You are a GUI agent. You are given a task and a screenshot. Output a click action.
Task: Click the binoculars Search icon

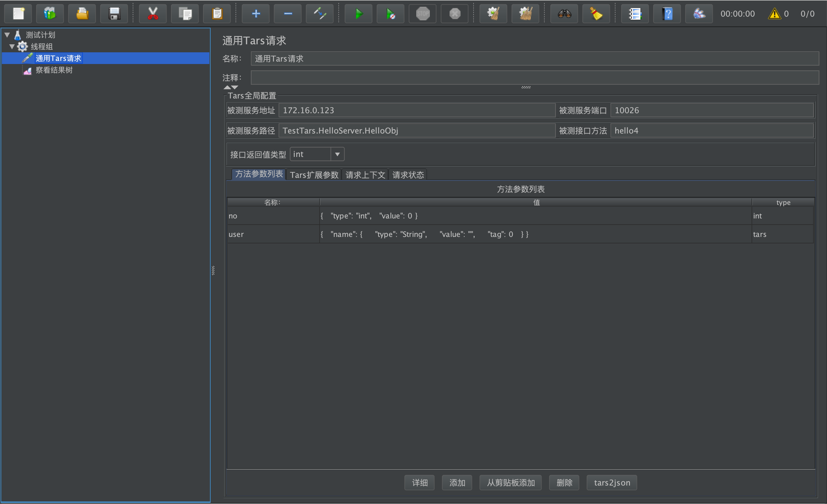click(564, 14)
